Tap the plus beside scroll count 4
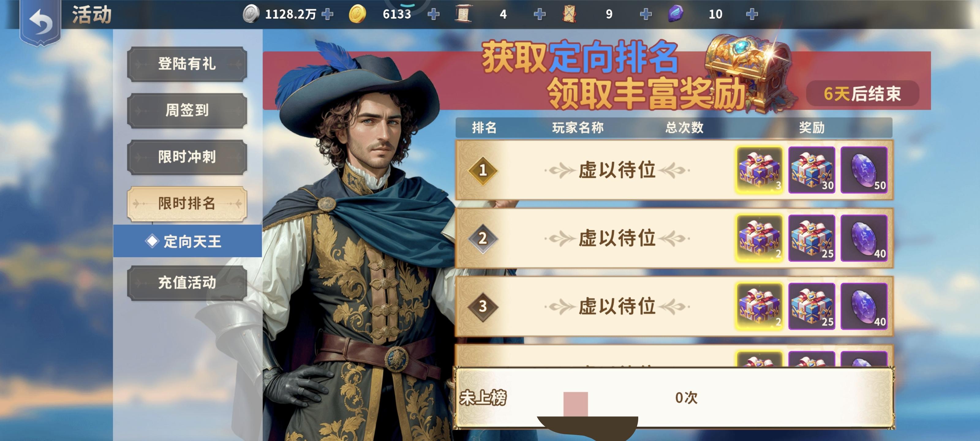This screenshot has width=980, height=441. 539,14
